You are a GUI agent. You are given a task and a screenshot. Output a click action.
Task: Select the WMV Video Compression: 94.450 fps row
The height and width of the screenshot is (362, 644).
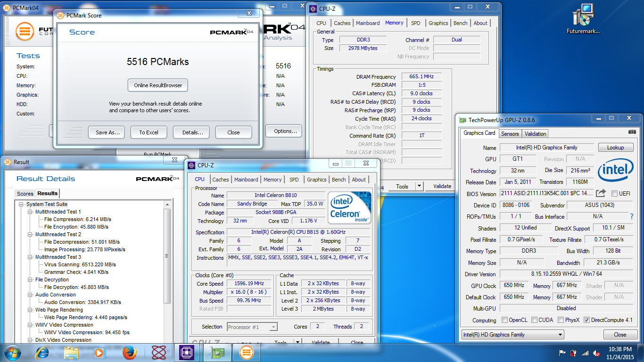tap(87, 332)
